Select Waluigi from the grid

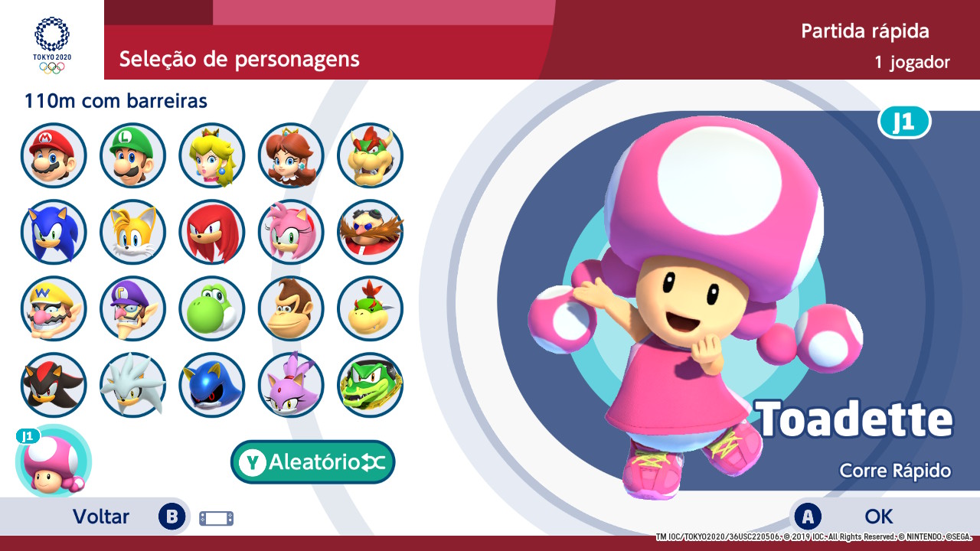(132, 308)
